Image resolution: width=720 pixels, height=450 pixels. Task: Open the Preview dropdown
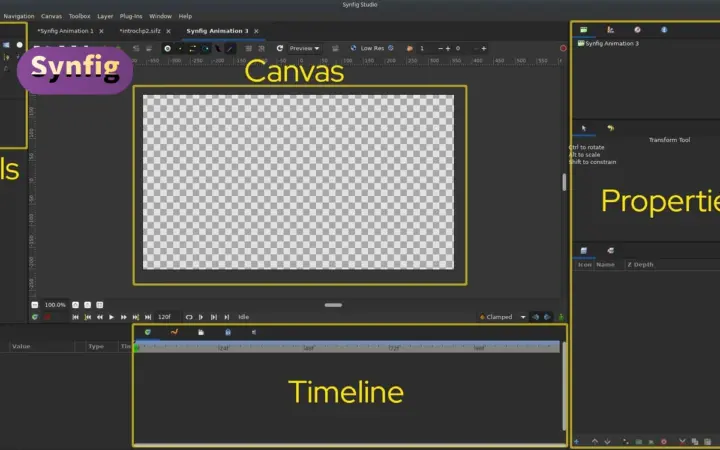click(x=304, y=48)
